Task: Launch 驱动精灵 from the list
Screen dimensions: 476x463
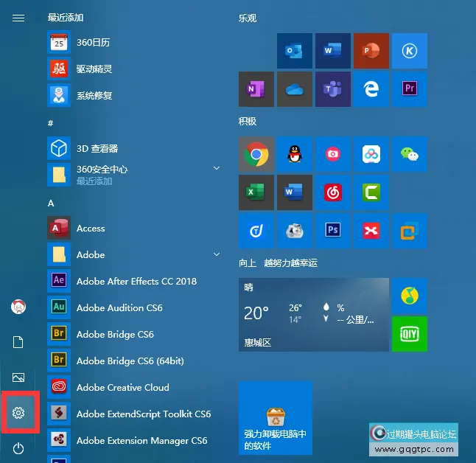Action: click(133, 69)
